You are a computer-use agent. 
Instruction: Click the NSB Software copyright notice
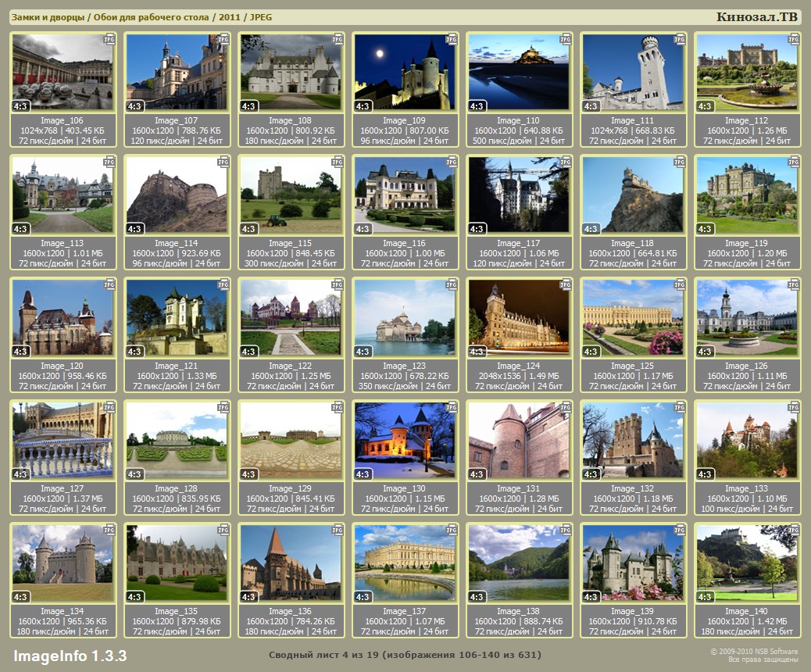point(753,655)
